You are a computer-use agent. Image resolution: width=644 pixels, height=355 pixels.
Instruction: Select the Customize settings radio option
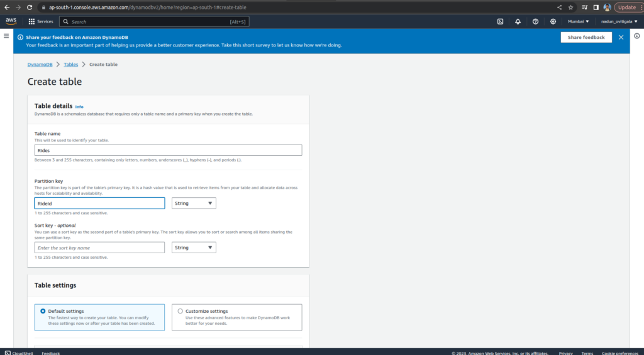coord(180,311)
